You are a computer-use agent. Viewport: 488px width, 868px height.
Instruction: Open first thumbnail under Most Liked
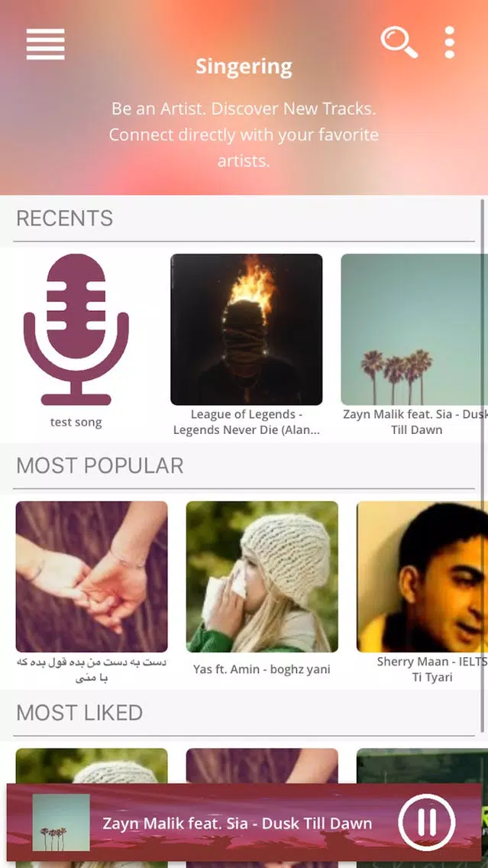pyautogui.click(x=92, y=766)
